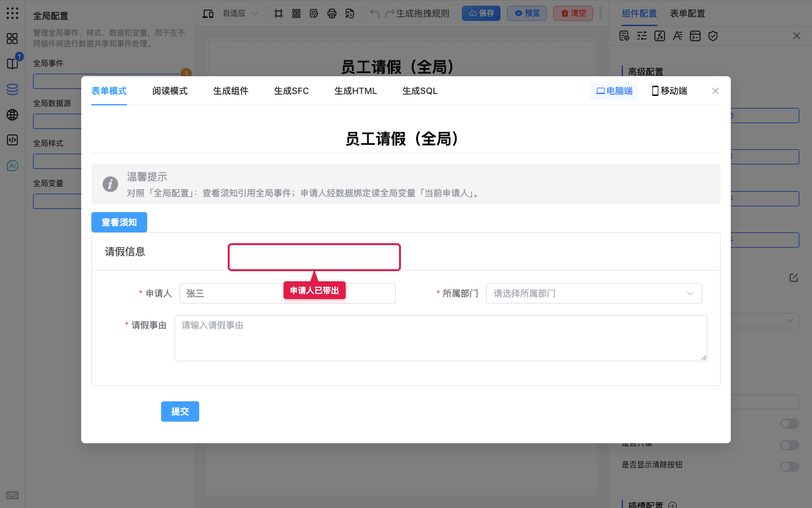Click the 保存 save button
Screen dimensions: 812x508
481,13
